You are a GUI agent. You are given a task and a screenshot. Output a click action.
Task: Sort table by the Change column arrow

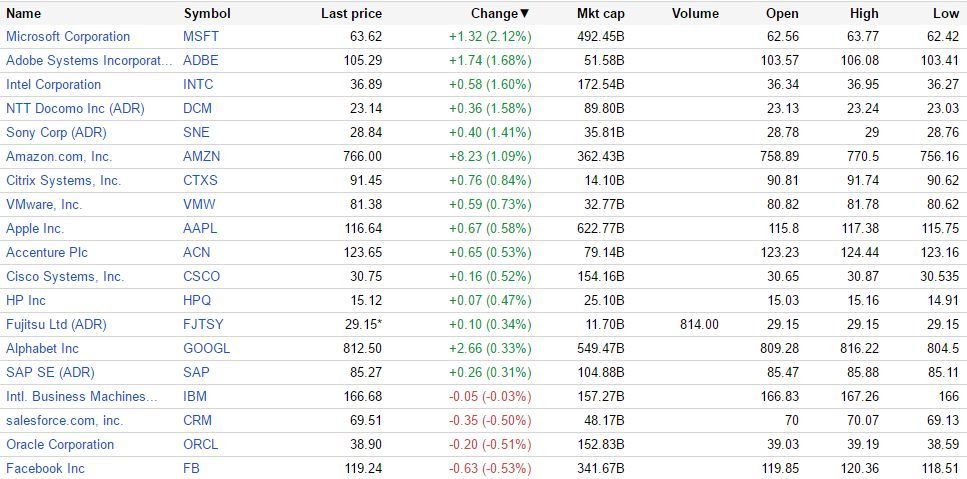[524, 13]
